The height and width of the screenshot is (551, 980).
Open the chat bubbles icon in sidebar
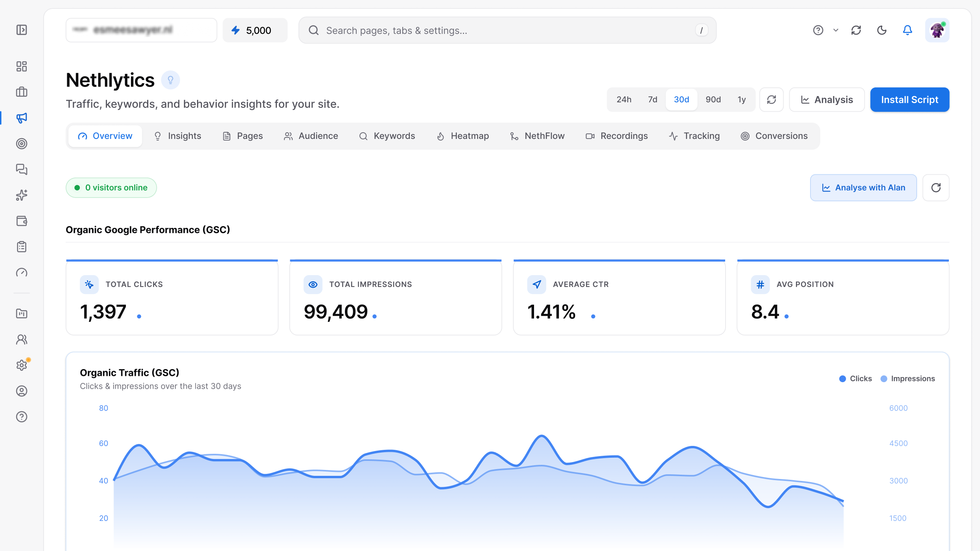(x=22, y=169)
